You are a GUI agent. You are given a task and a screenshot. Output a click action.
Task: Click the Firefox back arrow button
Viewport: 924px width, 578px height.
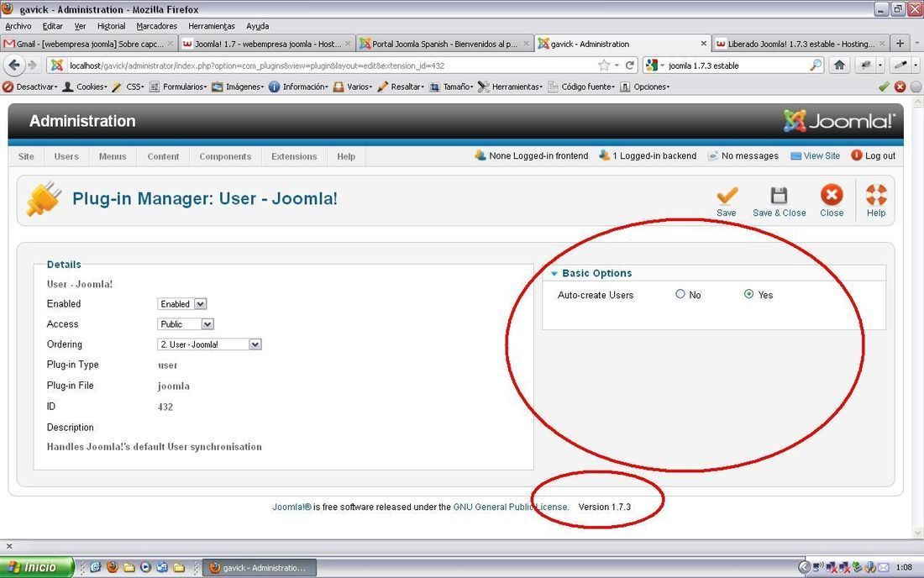(15, 66)
